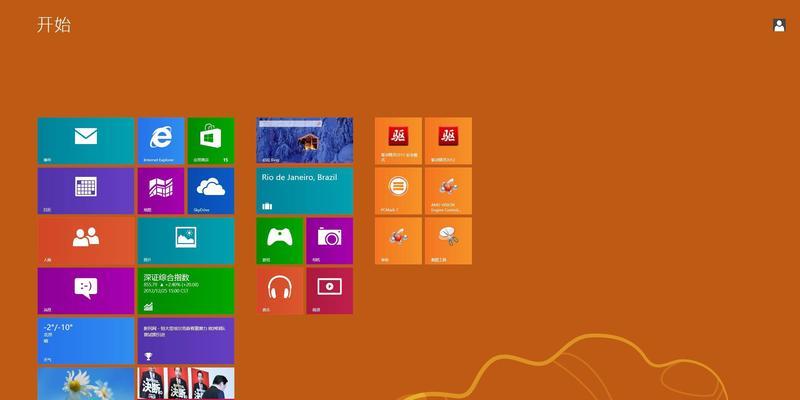Image resolution: width=800 pixels, height=400 pixels.
Task: Open the Xbox Games controller tile
Action: click(280, 241)
